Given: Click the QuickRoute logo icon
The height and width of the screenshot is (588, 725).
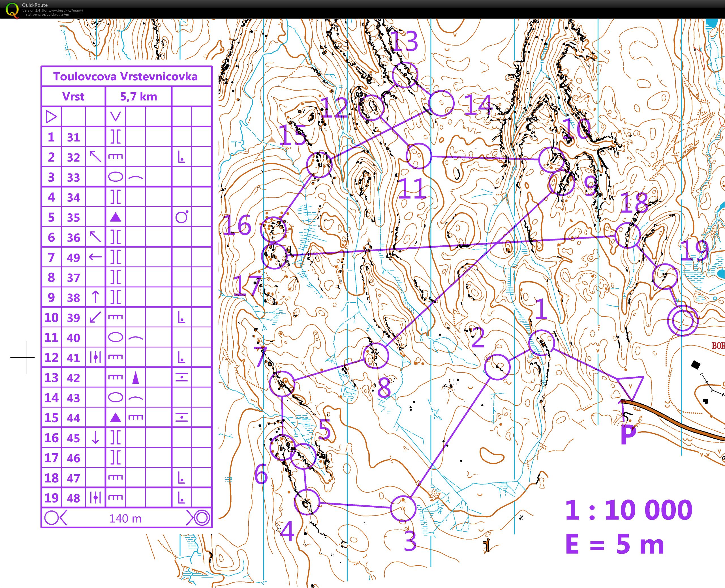Looking at the screenshot, I should pos(12,10).
